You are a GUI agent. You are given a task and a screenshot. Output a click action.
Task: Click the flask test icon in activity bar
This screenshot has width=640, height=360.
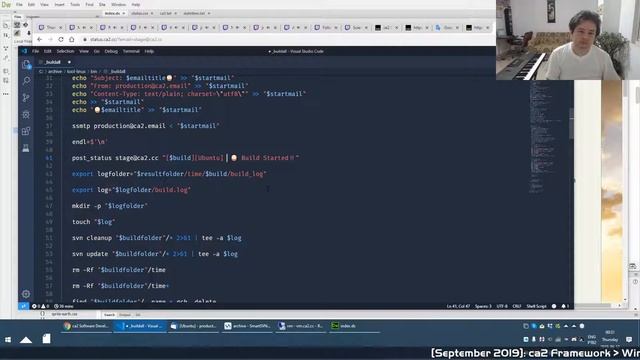(x=26, y=148)
